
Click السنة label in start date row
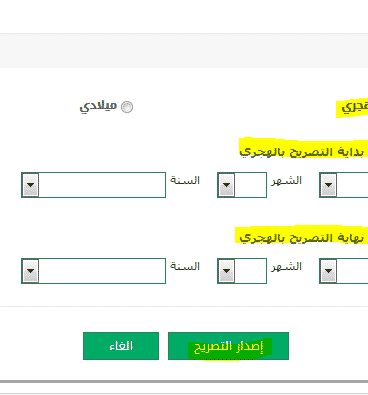[185, 180]
